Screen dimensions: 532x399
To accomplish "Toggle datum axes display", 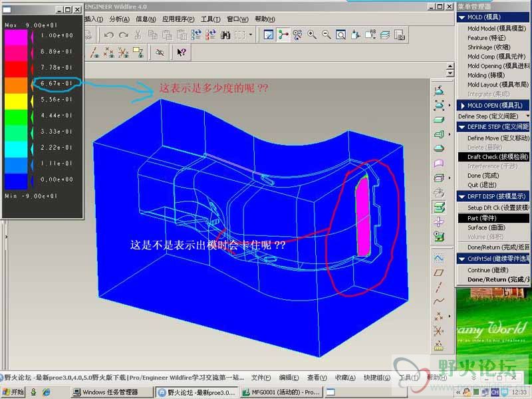I will click(94, 53).
